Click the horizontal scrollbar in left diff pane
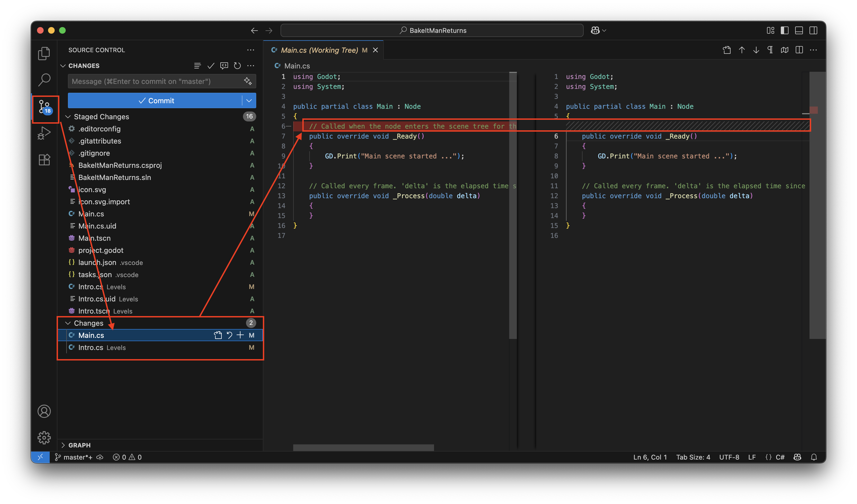Image resolution: width=857 pixels, height=504 pixels. (x=364, y=447)
